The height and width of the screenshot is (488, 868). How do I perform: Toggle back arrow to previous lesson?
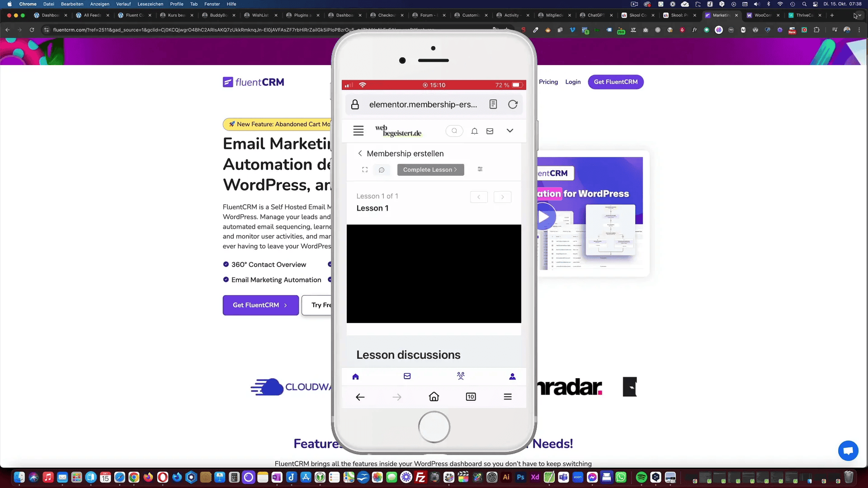479,197
